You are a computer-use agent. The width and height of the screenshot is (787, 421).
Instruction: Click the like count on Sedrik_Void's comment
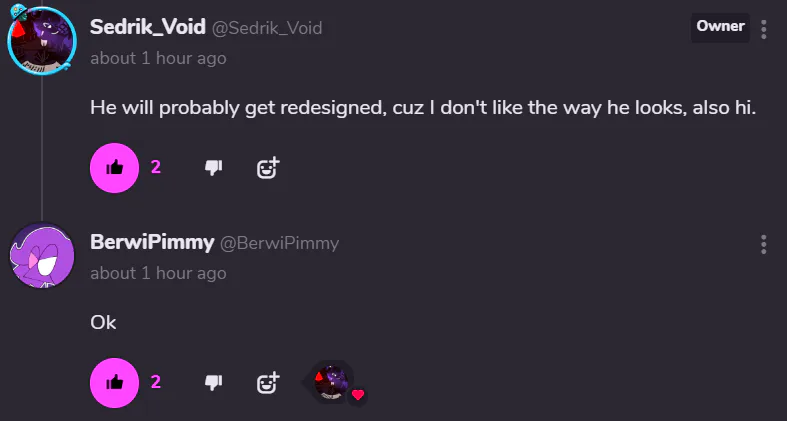156,167
